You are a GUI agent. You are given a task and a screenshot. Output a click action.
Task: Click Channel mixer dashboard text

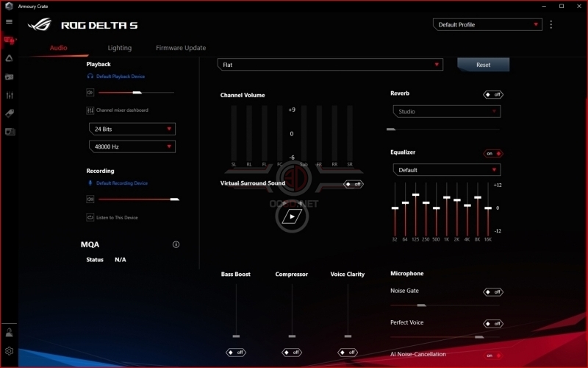click(122, 110)
